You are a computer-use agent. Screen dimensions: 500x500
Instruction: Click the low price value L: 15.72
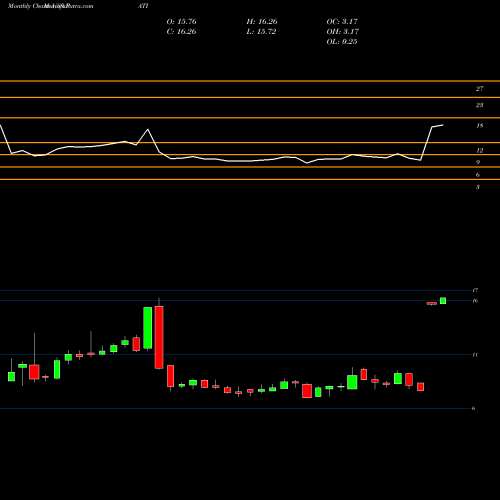coord(261,32)
